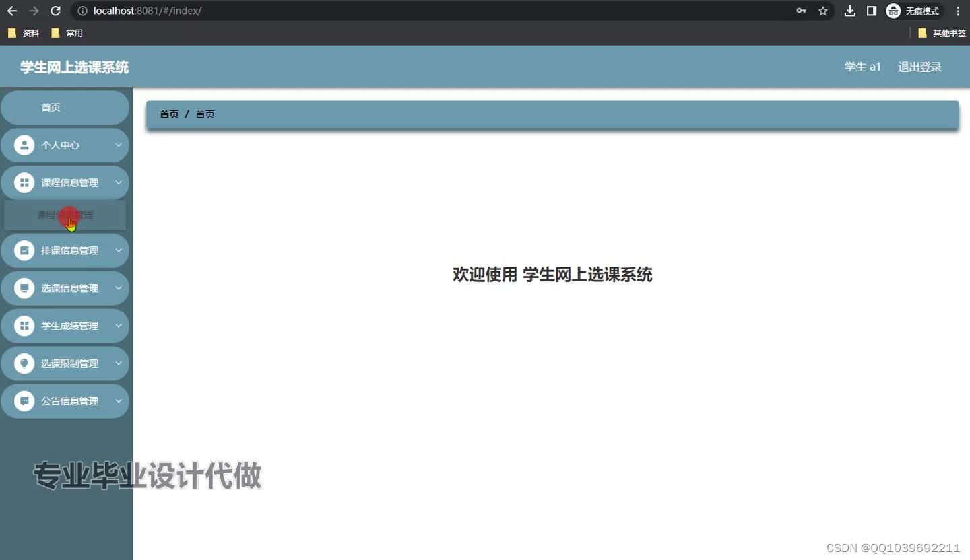Viewport: 970px width, 560px height.
Task: Select the 首页 sidebar menu item
Action: 65,108
